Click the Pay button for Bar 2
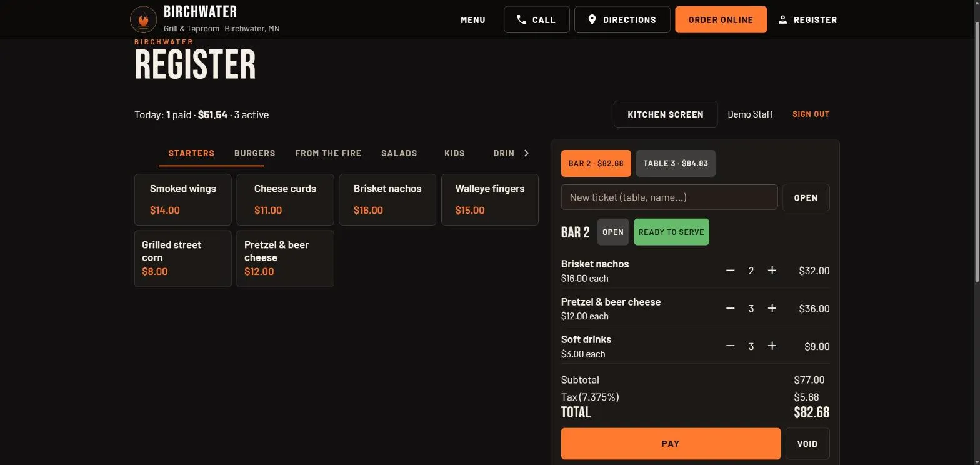 (x=671, y=444)
